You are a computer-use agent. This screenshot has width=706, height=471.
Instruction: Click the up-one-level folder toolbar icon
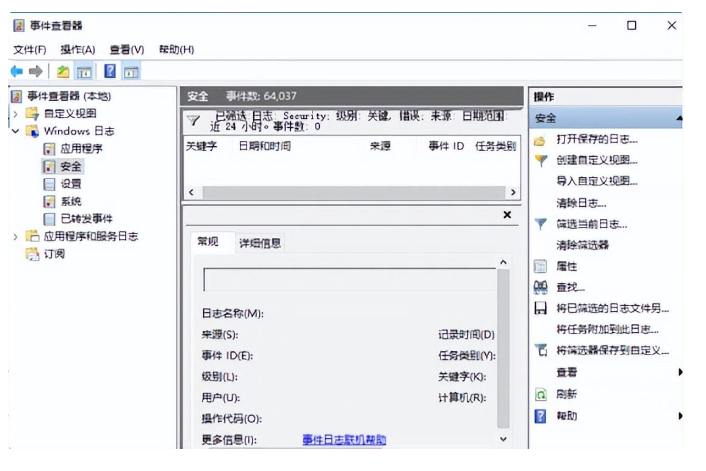63,72
